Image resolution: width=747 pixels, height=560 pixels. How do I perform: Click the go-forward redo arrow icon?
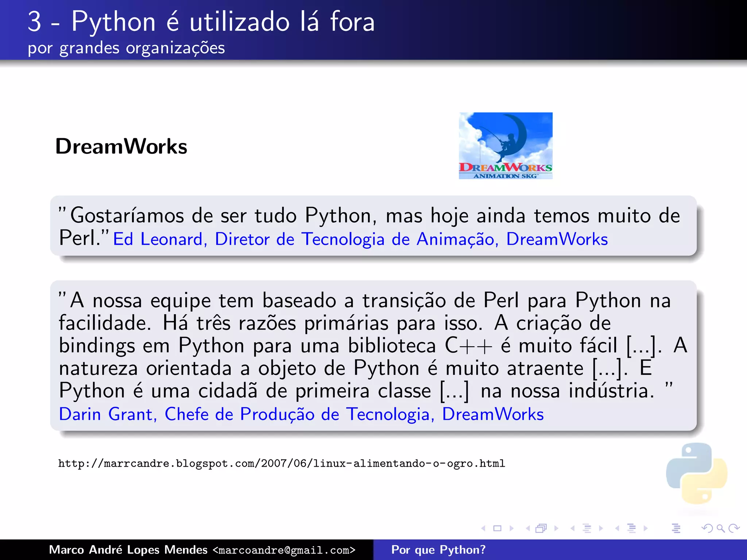click(734, 528)
